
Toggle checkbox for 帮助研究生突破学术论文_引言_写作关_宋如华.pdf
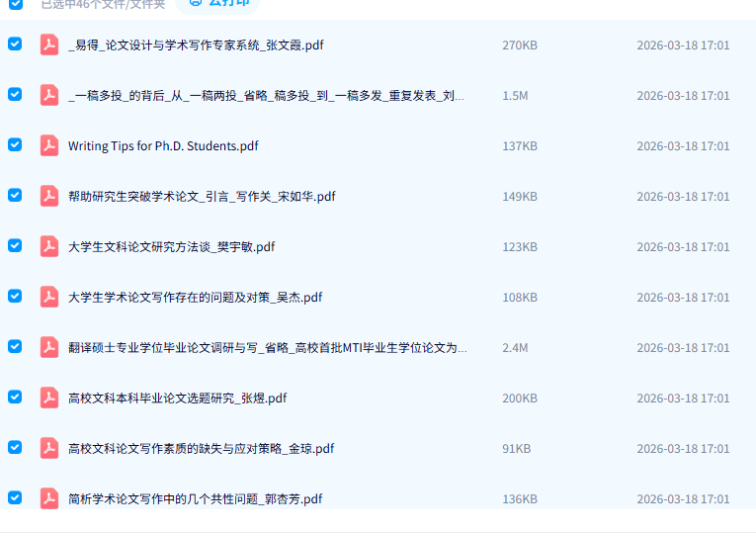(15, 195)
